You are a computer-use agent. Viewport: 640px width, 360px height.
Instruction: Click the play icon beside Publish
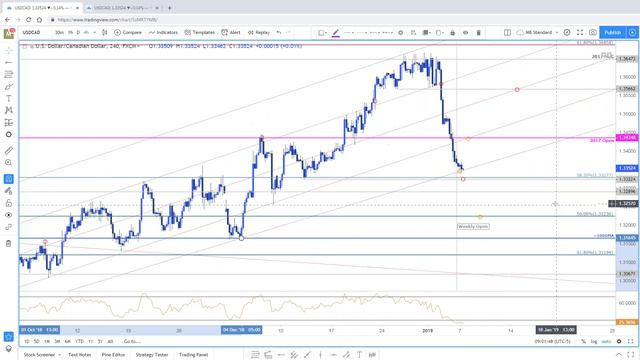(x=632, y=32)
